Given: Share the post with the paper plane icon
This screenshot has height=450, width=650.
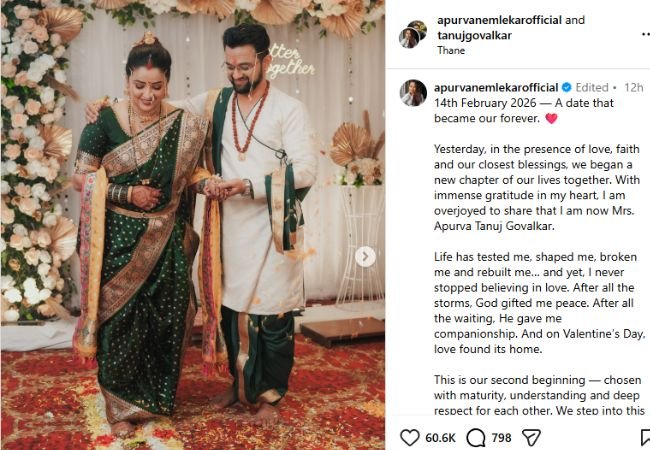Looking at the screenshot, I should click(x=531, y=438).
